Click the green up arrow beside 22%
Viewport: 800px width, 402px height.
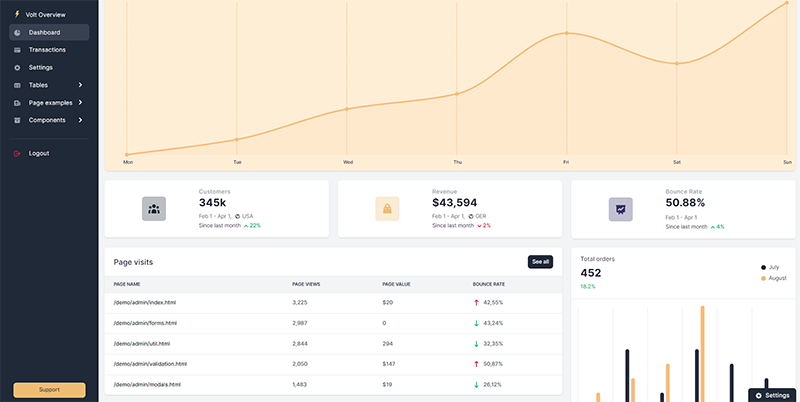pyautogui.click(x=246, y=225)
